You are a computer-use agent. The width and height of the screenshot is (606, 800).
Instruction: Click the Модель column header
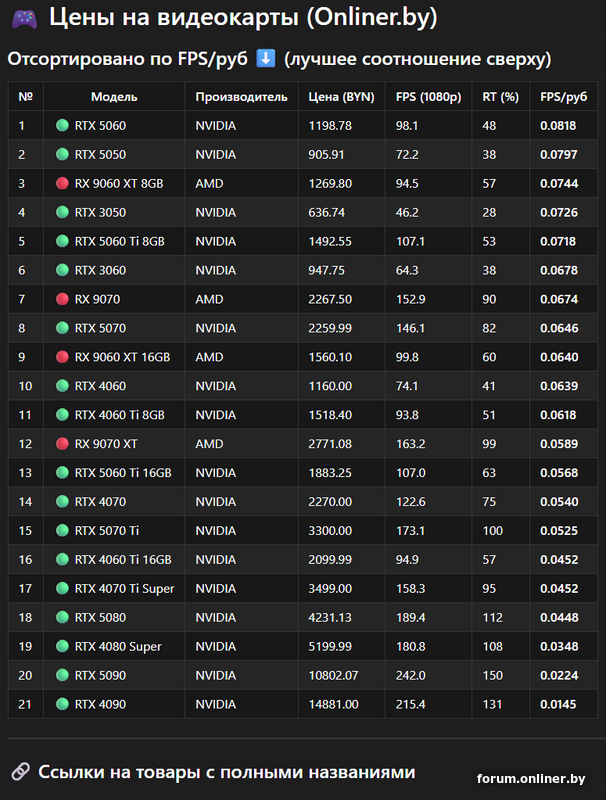point(114,97)
